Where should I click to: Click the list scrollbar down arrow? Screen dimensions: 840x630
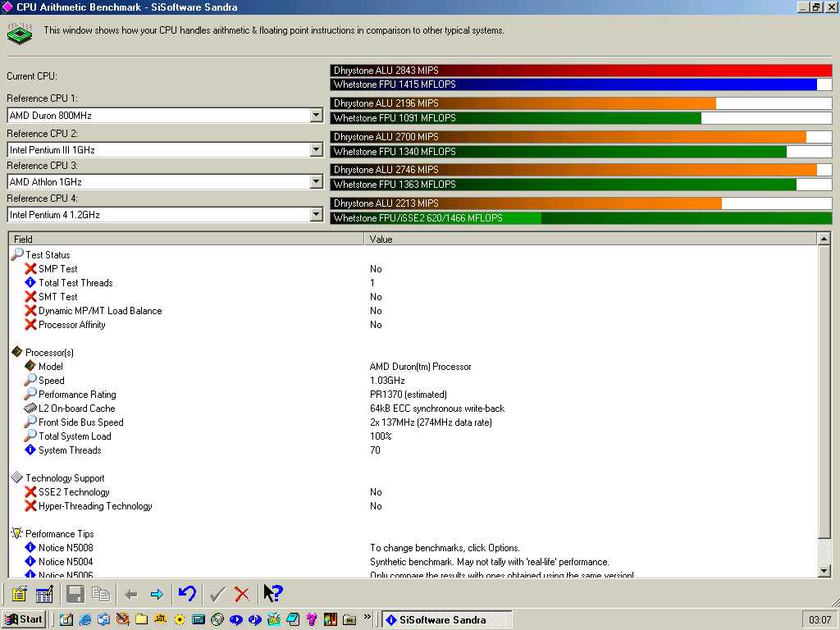pos(824,571)
